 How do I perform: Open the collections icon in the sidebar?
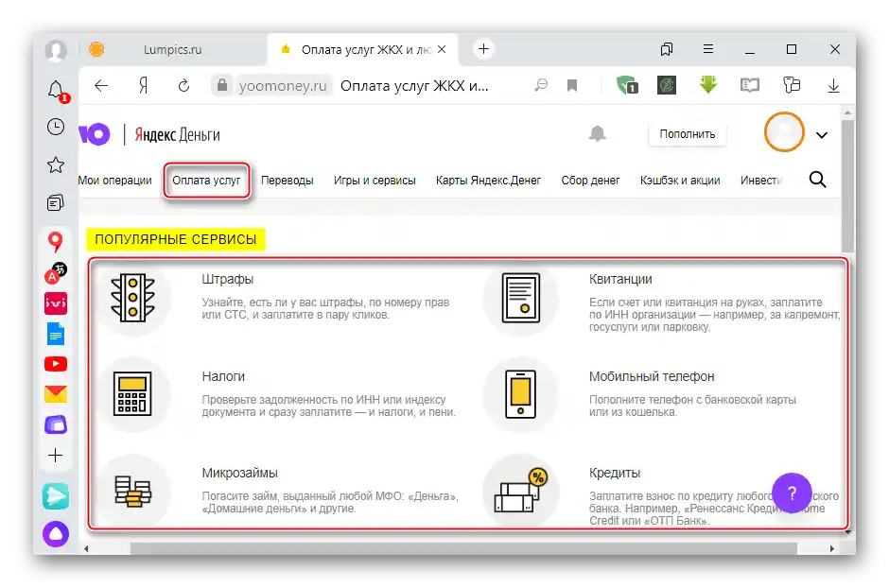coord(56,203)
